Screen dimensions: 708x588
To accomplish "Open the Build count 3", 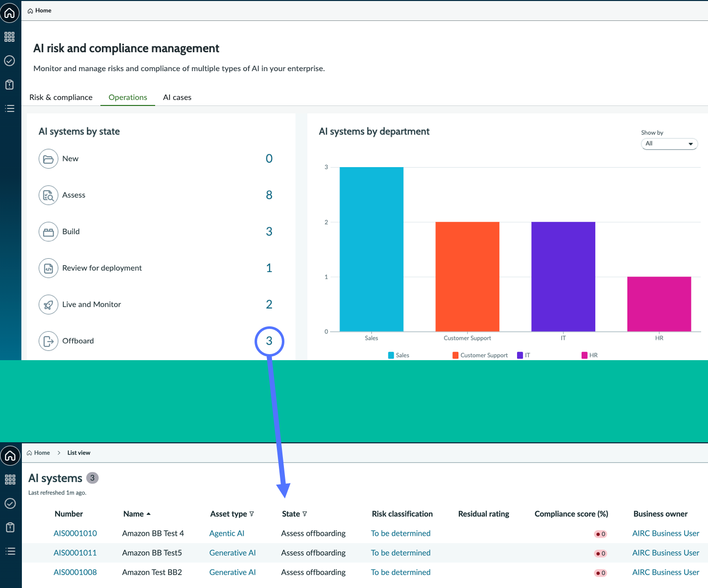I will pos(269,232).
